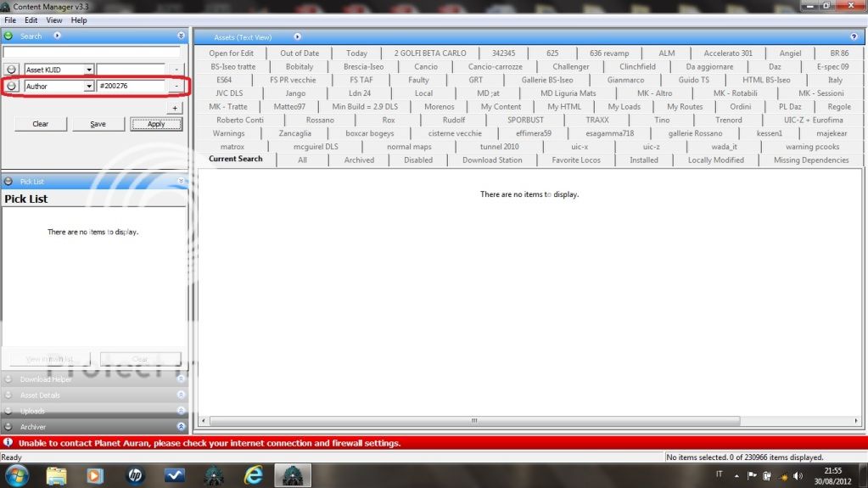Switch to the Missing Dependencies tab
Viewport: 868px width, 488px height.
tap(810, 160)
